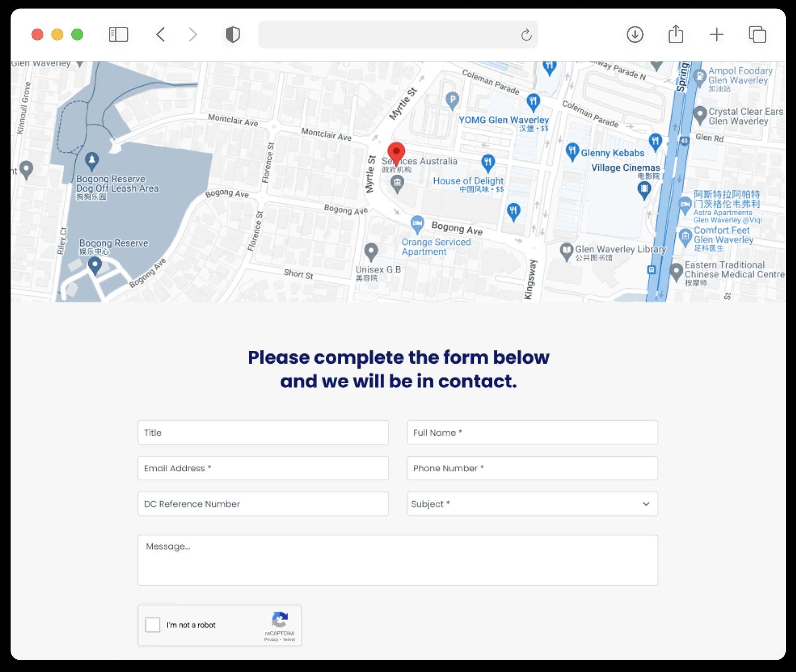This screenshot has width=796, height=672.
Task: Select the Orange Serviced Apartment lodging pin
Action: (x=417, y=224)
